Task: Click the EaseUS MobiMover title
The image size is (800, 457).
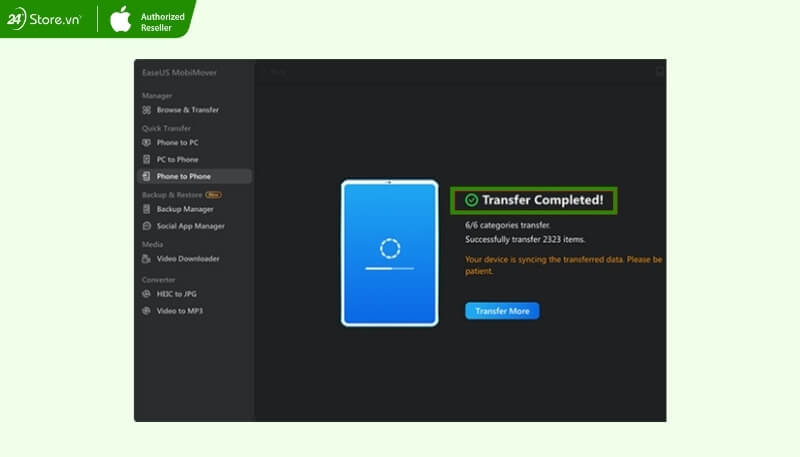Action: 179,72
